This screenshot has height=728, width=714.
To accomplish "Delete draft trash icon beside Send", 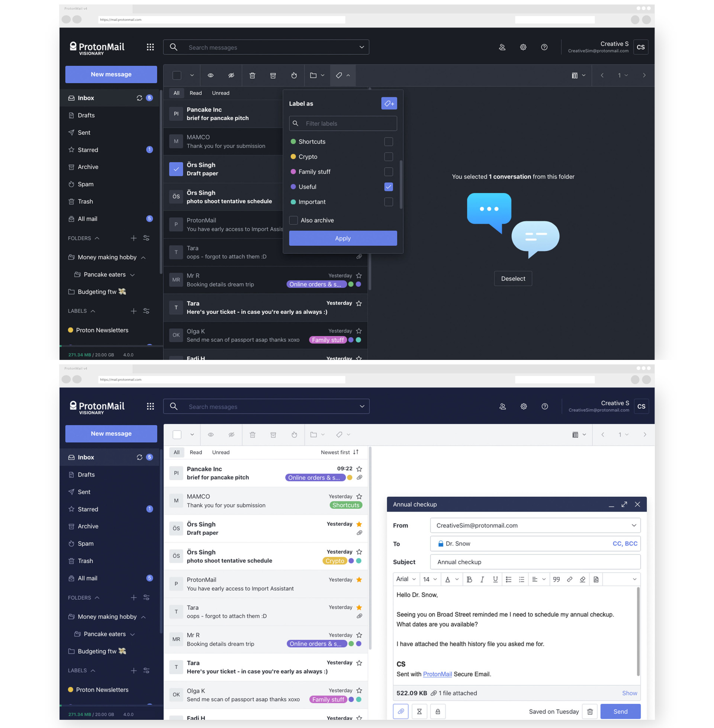I will [590, 711].
